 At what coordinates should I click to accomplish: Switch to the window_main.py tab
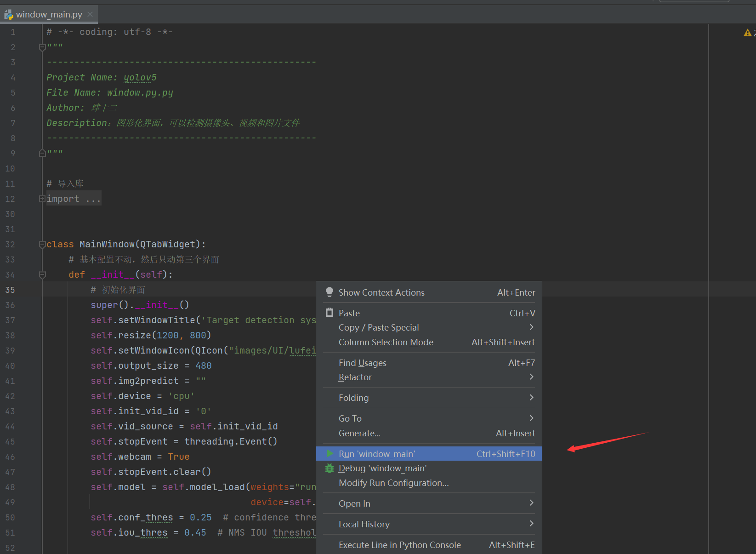[49, 14]
